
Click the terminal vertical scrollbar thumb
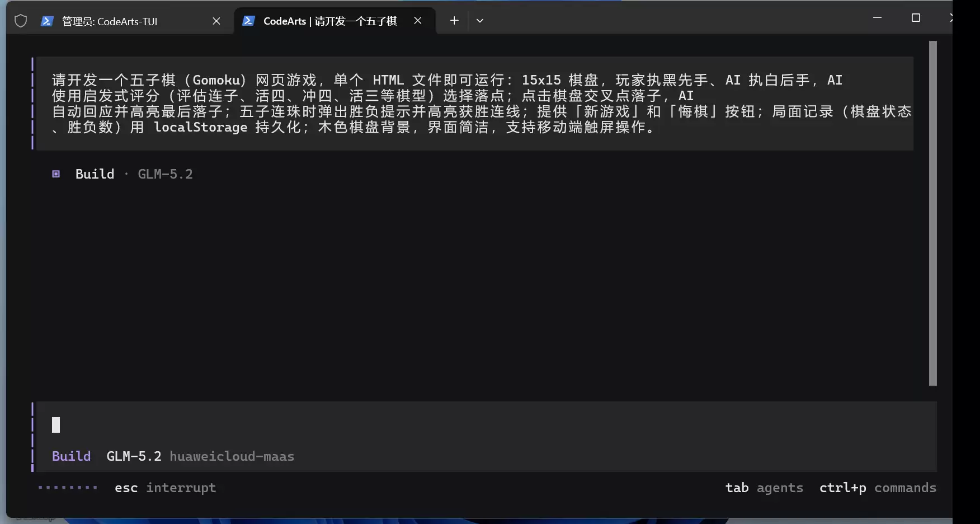point(932,213)
